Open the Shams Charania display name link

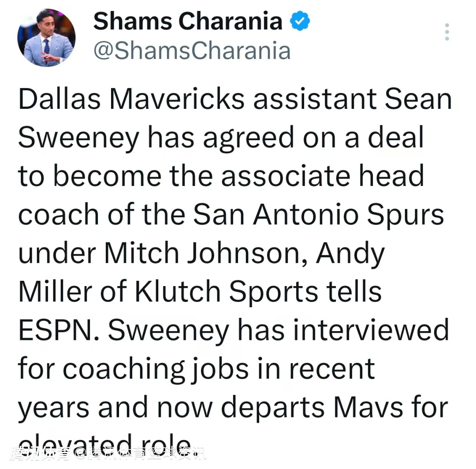coord(188,21)
